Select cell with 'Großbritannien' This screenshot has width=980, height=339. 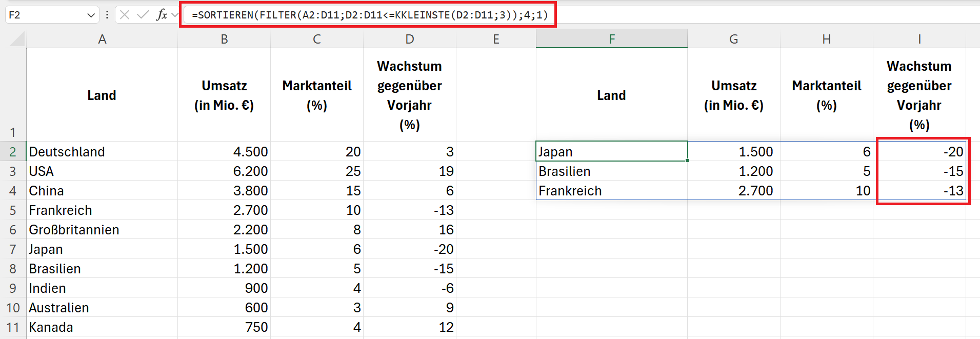pos(102,230)
